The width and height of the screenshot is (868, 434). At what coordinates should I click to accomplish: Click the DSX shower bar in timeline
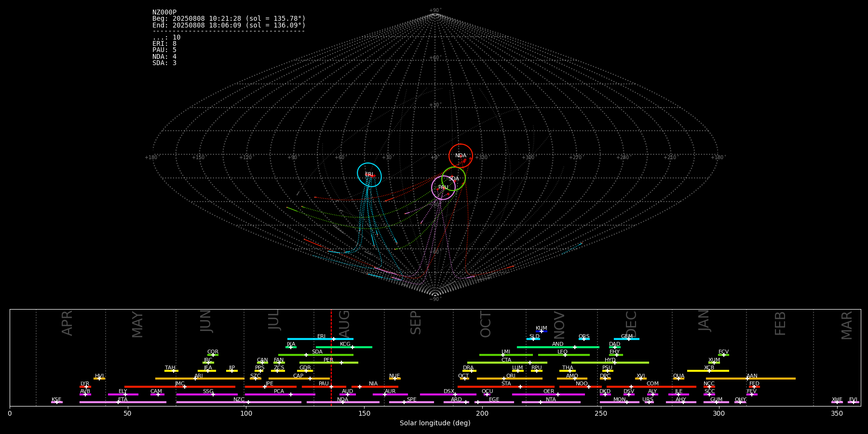click(448, 394)
